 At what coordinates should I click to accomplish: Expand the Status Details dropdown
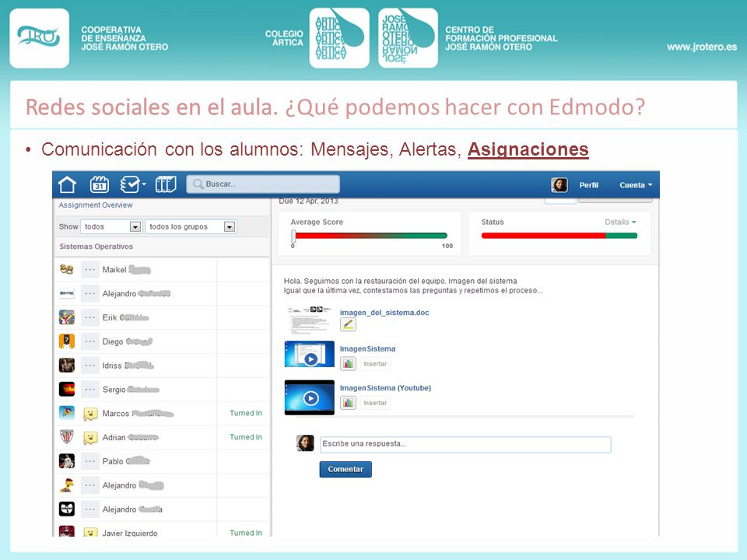pyautogui.click(x=620, y=222)
